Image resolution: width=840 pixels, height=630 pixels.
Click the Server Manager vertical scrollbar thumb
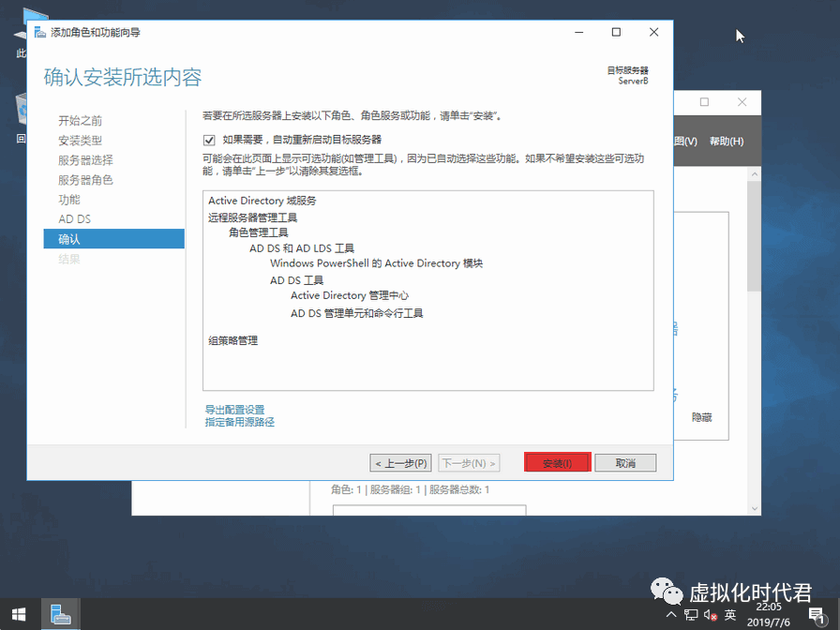pyautogui.click(x=755, y=235)
